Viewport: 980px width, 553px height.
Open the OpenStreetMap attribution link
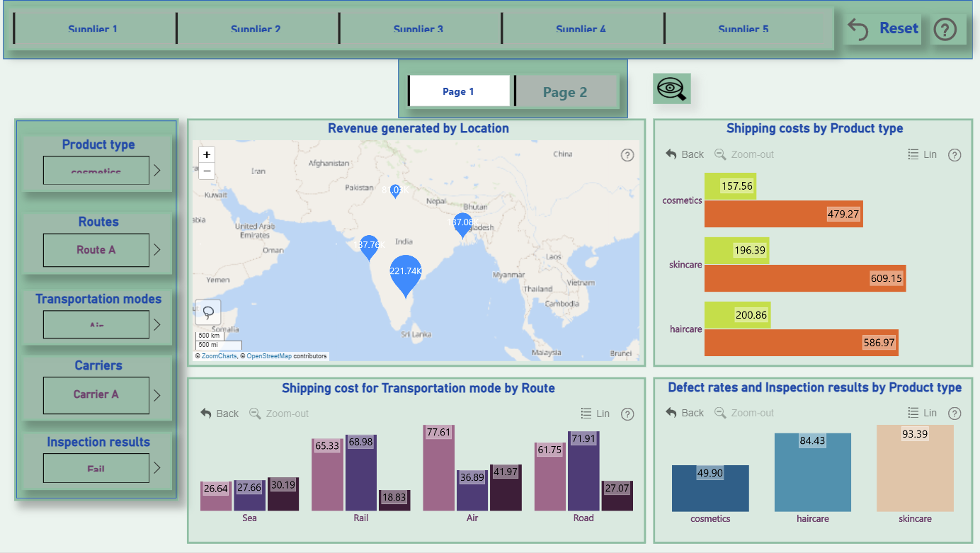pyautogui.click(x=269, y=356)
